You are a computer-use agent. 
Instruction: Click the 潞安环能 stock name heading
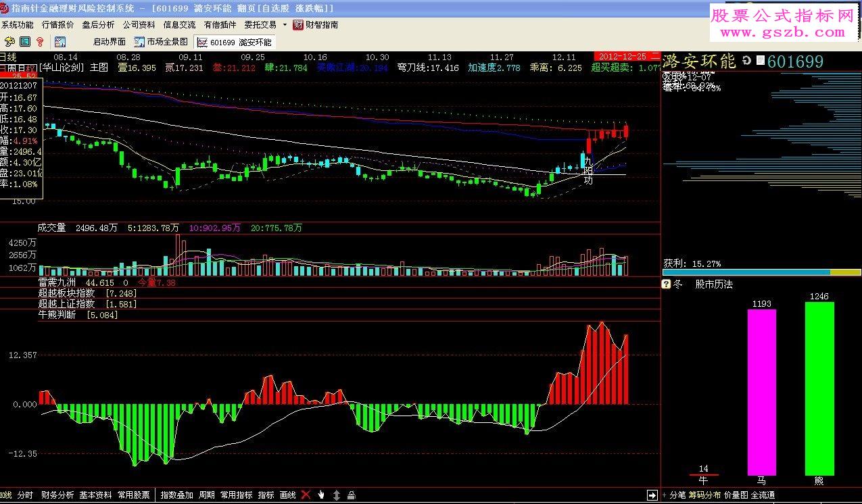click(700, 61)
